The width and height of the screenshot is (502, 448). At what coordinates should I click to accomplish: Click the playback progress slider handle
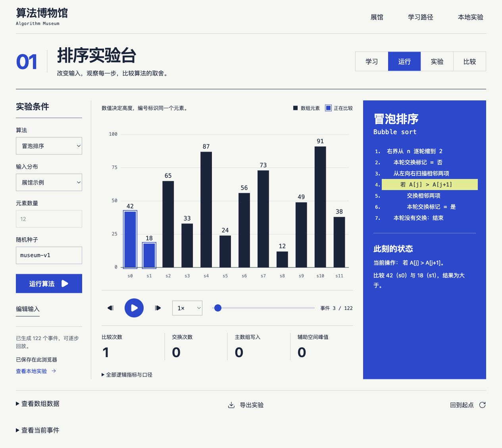(x=218, y=308)
